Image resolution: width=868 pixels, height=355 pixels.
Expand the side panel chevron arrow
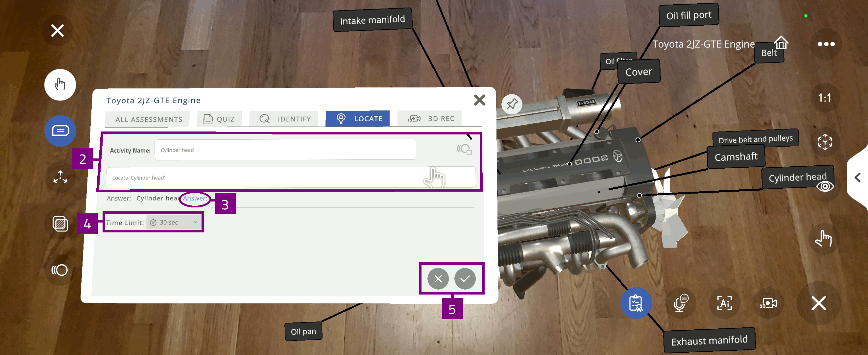(x=858, y=177)
